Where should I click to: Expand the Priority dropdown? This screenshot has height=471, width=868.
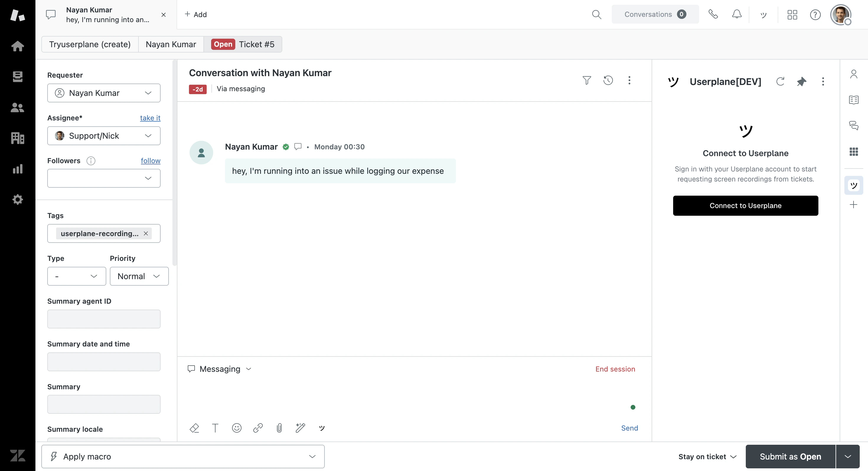coord(139,276)
